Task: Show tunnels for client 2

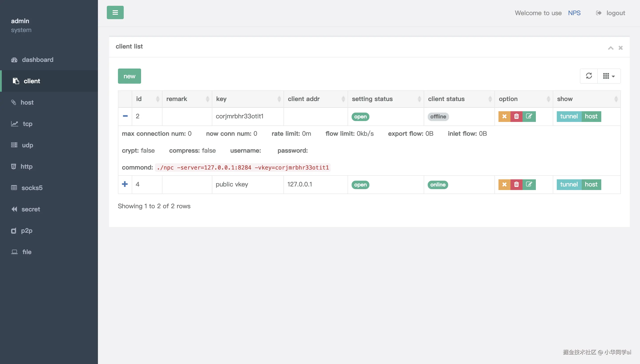Action: pos(569,117)
